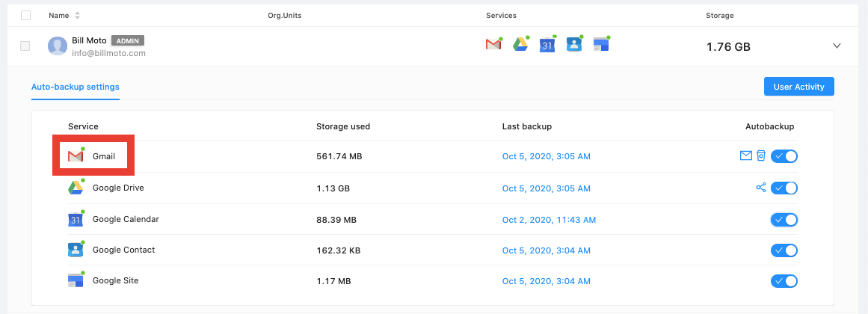Click the User Activity button

(798, 87)
